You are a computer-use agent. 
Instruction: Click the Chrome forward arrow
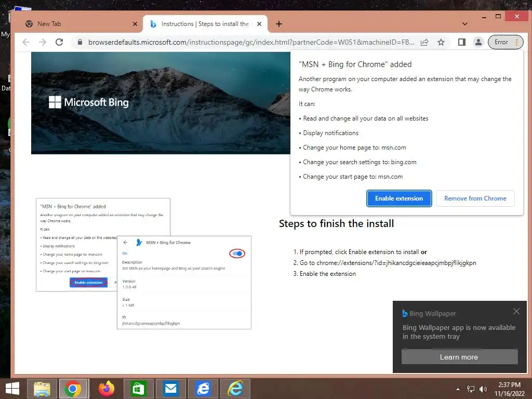click(x=43, y=42)
